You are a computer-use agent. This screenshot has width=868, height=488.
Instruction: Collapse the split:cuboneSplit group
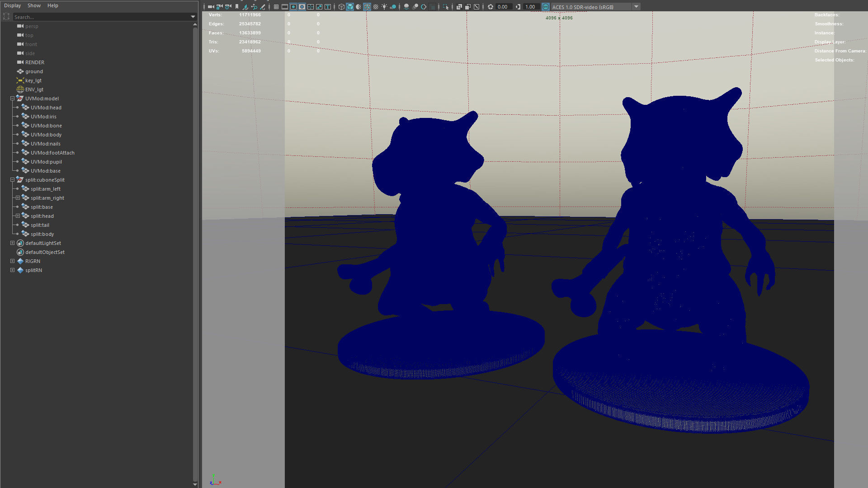13,180
